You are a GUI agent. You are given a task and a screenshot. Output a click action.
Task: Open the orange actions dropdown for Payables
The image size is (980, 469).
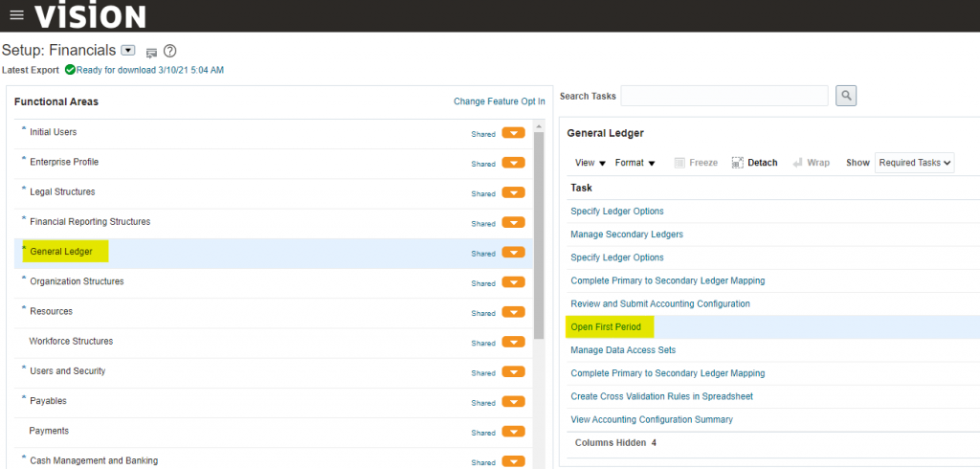(513, 403)
